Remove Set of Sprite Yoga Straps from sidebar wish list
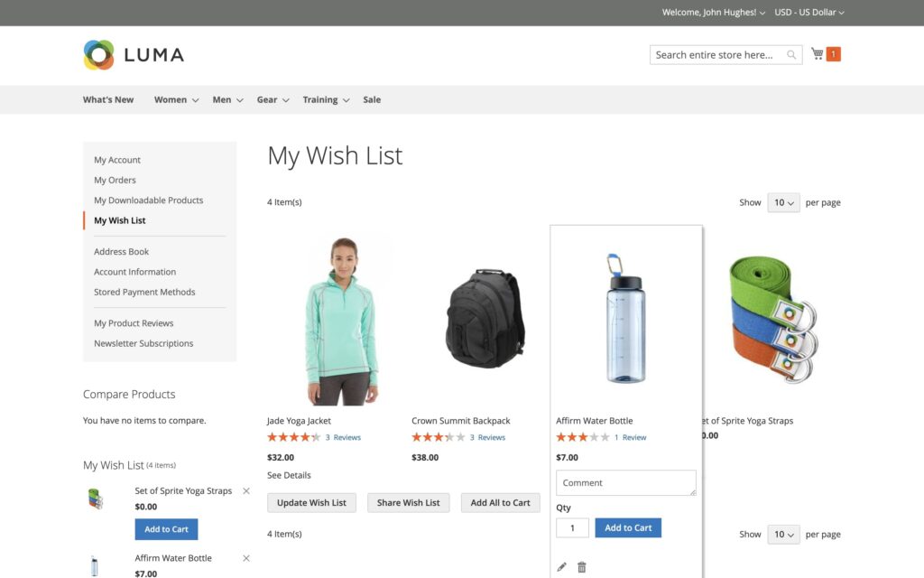 (x=246, y=490)
